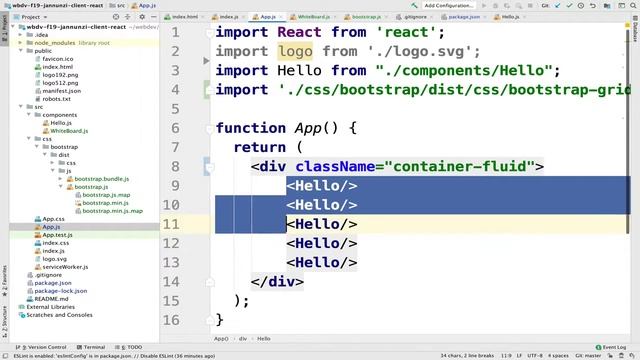Open the Add Configuration dropdown
The image size is (640, 360).
pos(448,6)
